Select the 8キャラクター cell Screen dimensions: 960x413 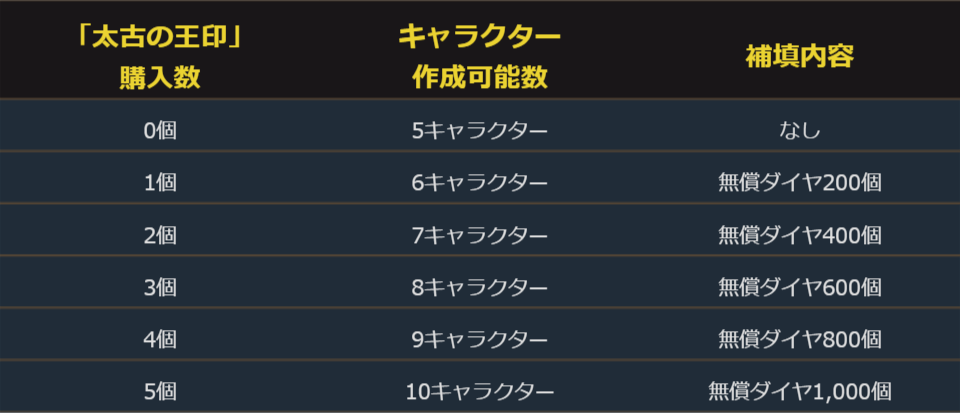coord(479,287)
